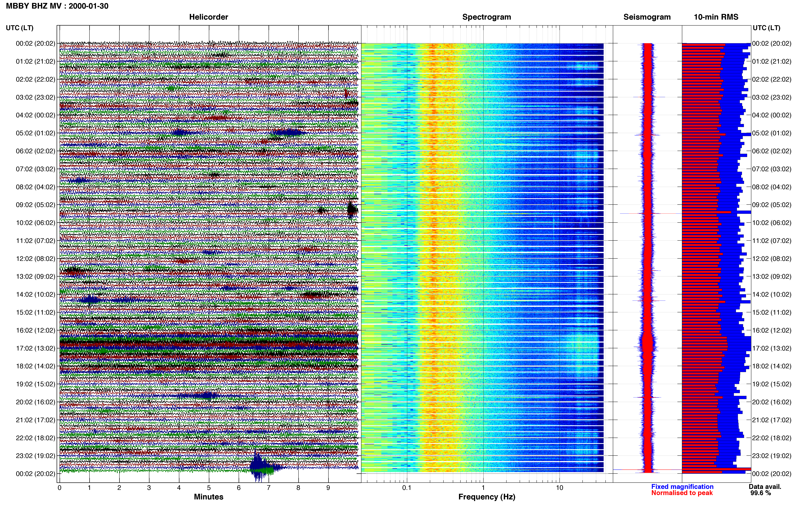Click the black event burst near 09:12 at the helicorder's right edge

tap(352, 209)
